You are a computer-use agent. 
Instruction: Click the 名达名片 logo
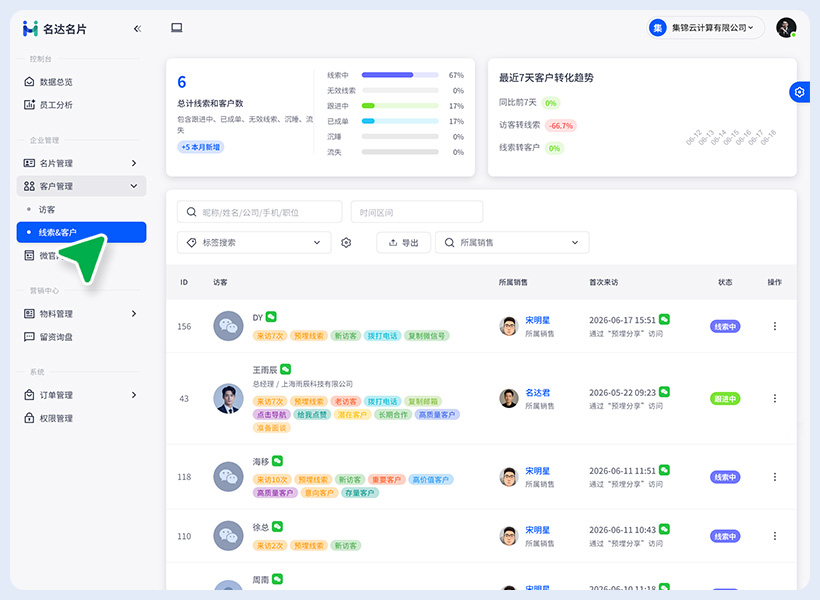54,29
